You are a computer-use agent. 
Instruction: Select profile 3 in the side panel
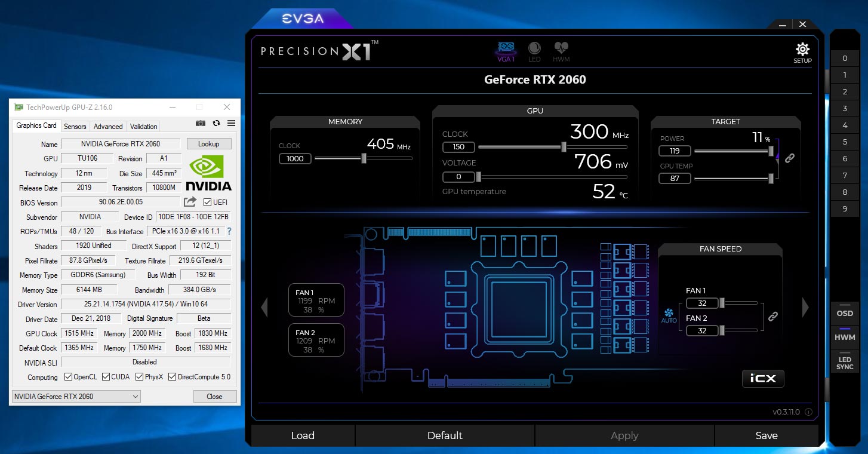[x=845, y=109]
